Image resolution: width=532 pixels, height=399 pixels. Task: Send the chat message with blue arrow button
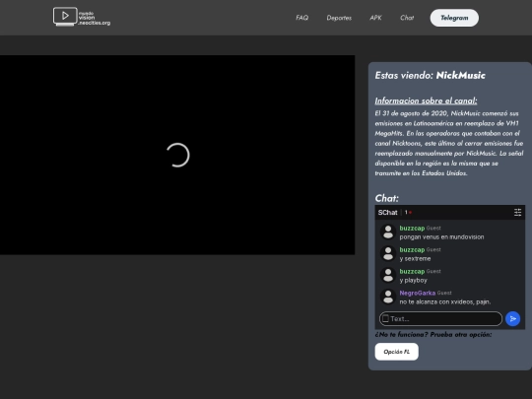(512, 318)
